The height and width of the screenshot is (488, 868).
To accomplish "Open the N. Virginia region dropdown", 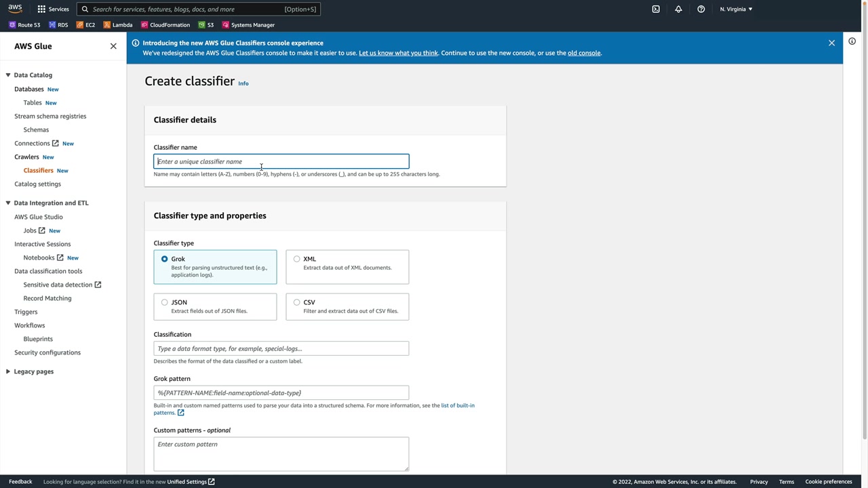I will [736, 9].
